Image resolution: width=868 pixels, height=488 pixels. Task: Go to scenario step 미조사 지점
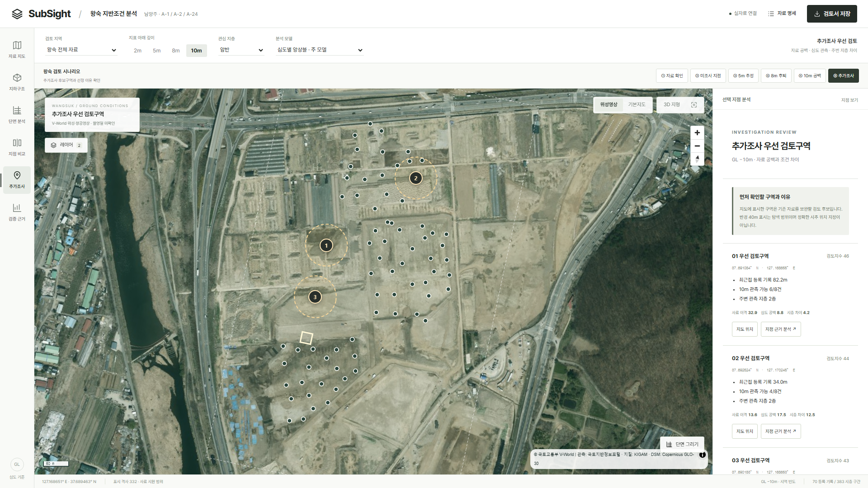(x=708, y=76)
